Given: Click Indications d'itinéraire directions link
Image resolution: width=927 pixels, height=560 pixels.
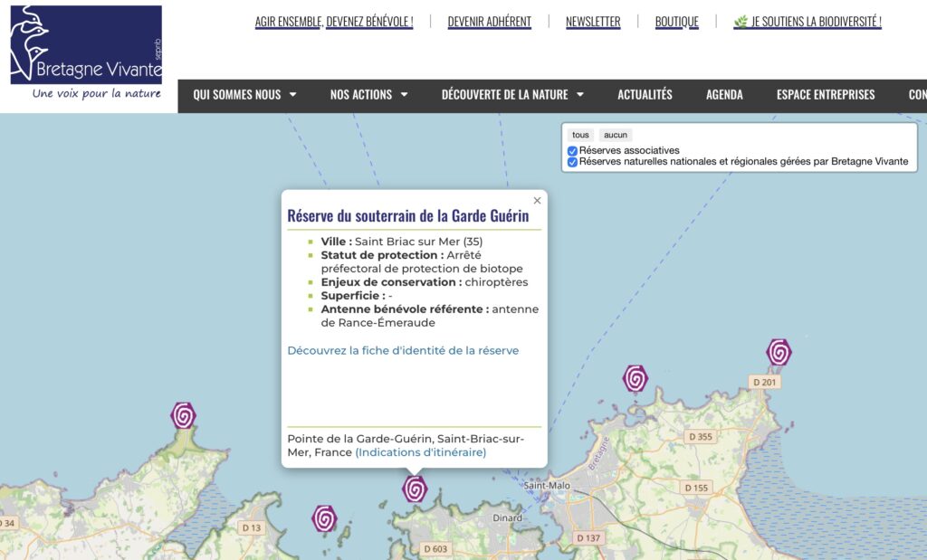Looking at the screenshot, I should (x=420, y=452).
